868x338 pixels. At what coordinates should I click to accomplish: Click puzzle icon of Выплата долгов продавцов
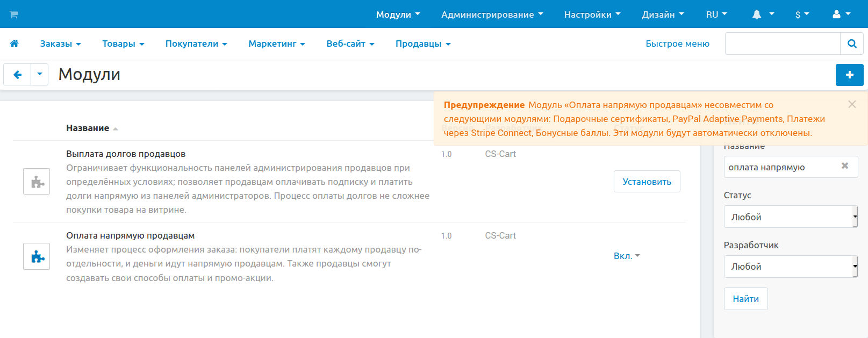pos(37,182)
